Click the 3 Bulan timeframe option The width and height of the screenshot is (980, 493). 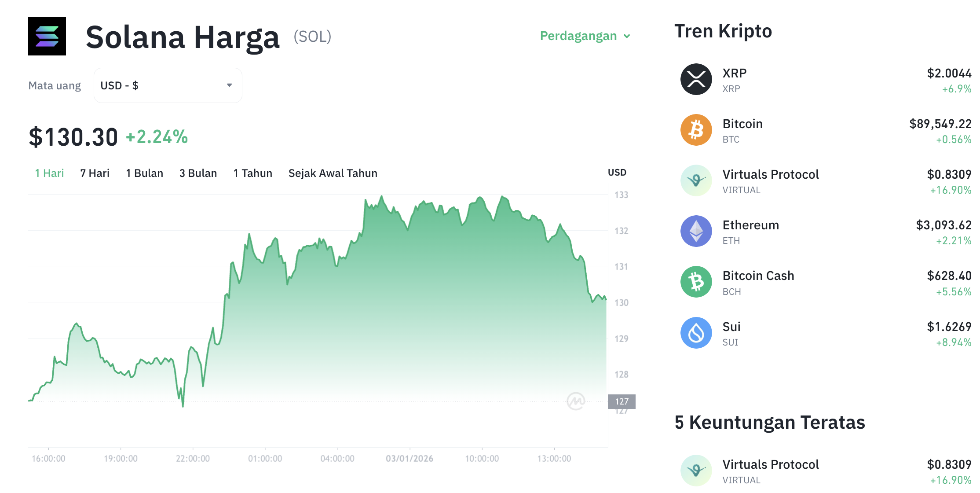click(x=198, y=173)
